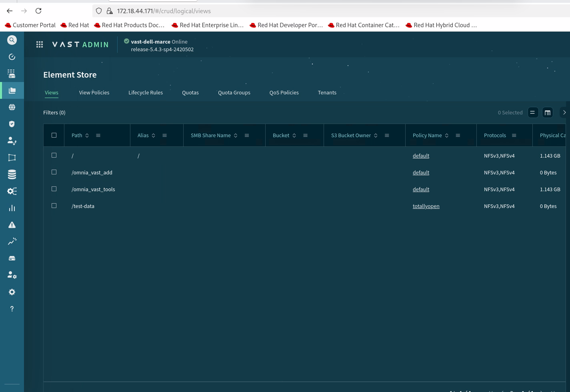The height and width of the screenshot is (392, 570).
Task: Open the alarms warning triangle icon
Action: [x=12, y=225]
